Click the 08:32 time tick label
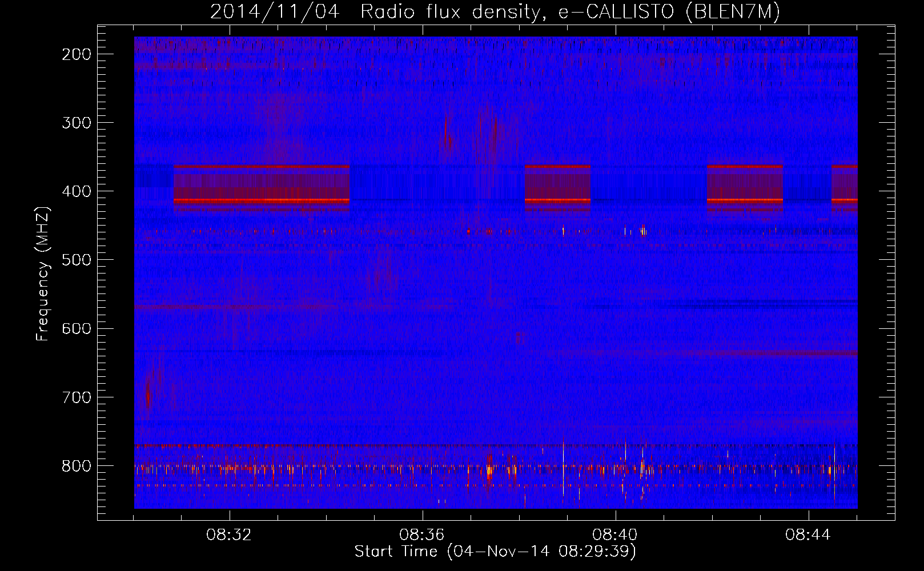924x571 pixels. (x=229, y=535)
